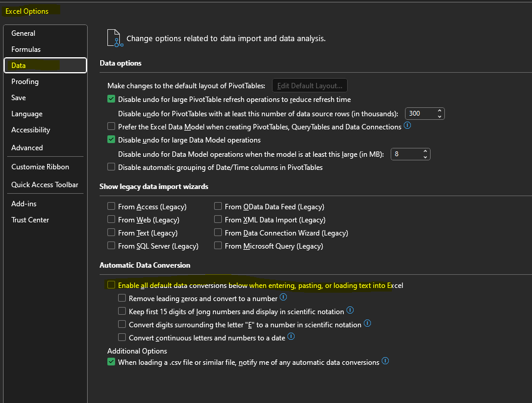
Task: Increase the Data Model size spinner
Action: (x=425, y=151)
